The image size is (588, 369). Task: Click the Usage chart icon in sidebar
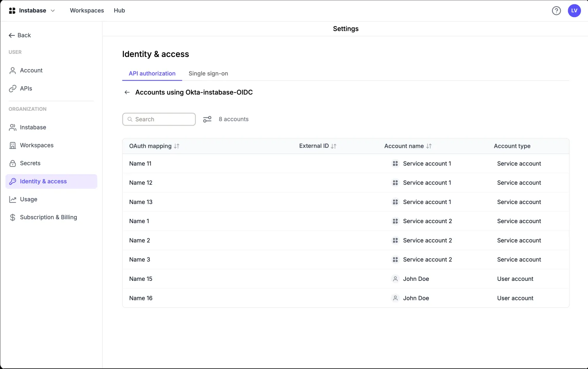coord(12,199)
